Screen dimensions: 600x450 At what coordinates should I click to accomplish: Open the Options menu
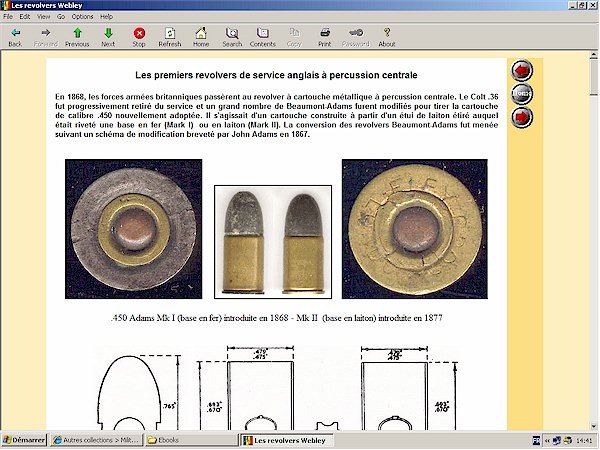pyautogui.click(x=82, y=16)
